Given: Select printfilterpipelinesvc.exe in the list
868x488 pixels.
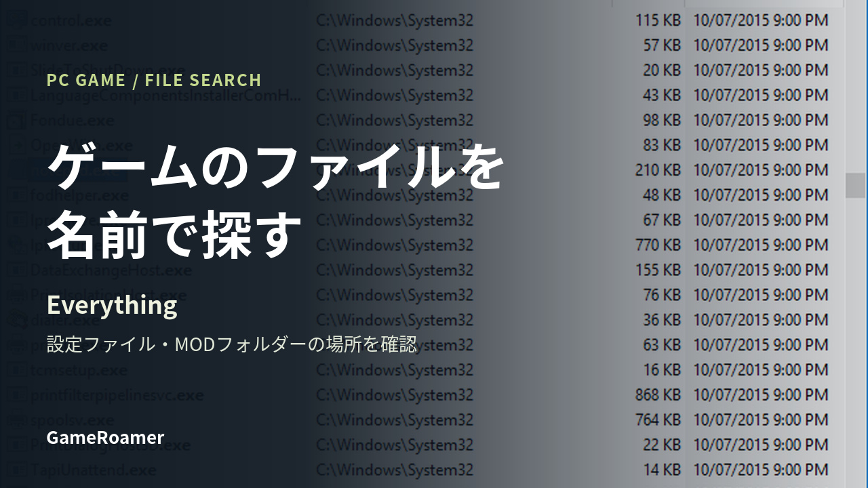Looking at the screenshot, I should pyautogui.click(x=117, y=395).
